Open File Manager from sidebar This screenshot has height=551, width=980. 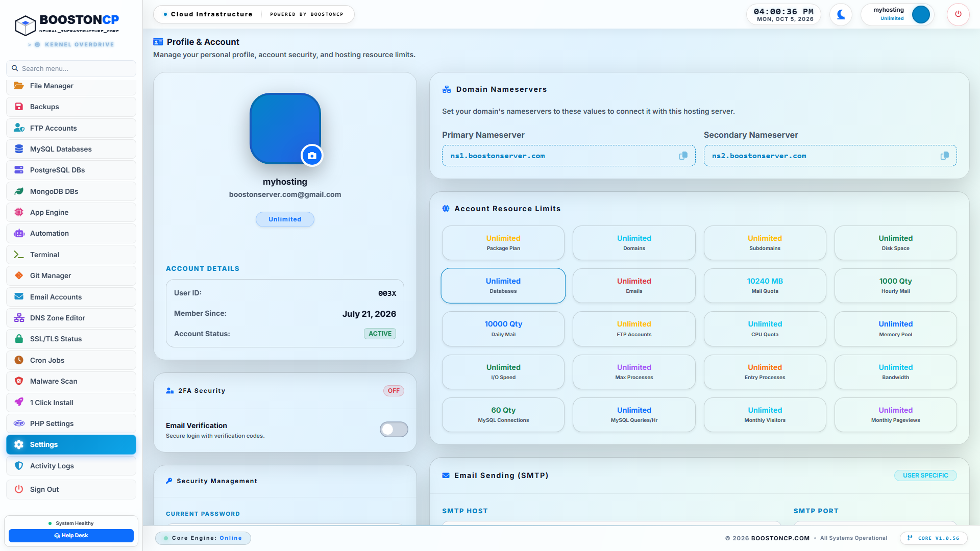point(71,86)
